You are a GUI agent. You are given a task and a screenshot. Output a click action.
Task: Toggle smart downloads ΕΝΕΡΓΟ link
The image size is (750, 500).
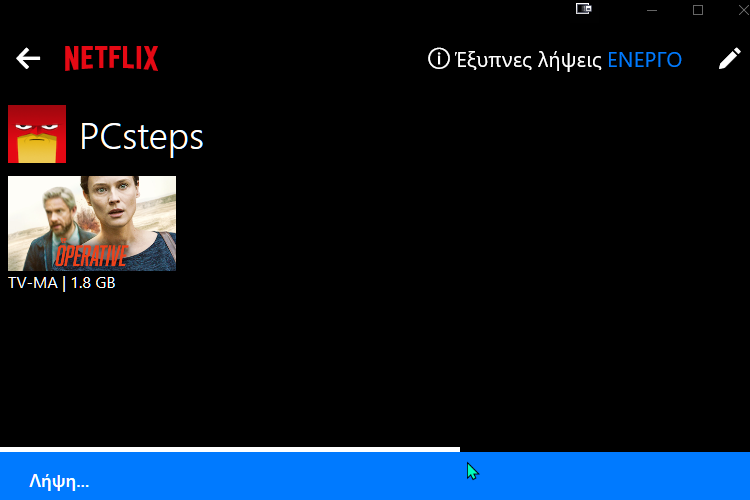point(644,60)
